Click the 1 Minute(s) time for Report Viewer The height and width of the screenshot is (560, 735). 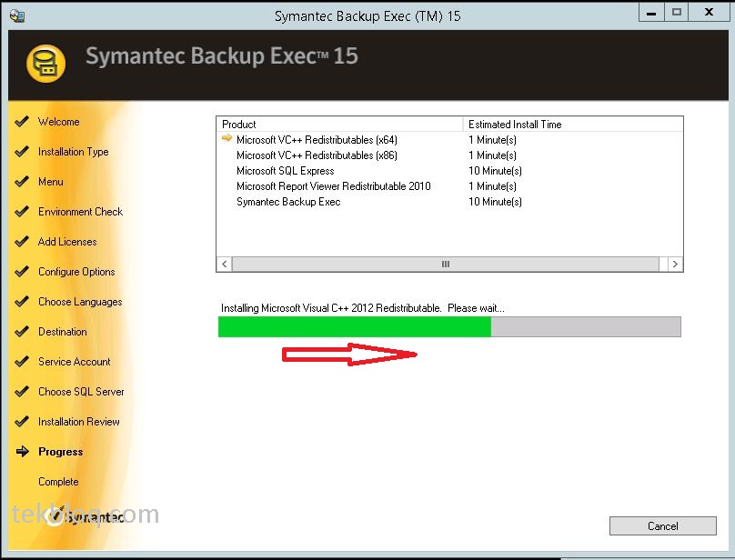click(x=492, y=186)
